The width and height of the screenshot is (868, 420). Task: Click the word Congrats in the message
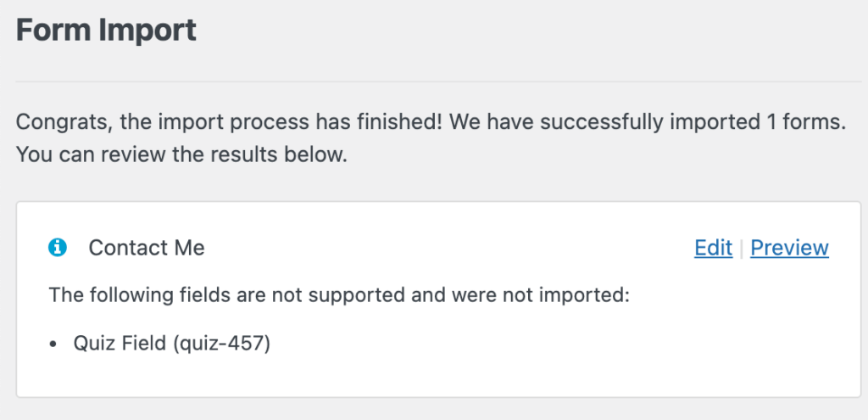(x=62, y=122)
